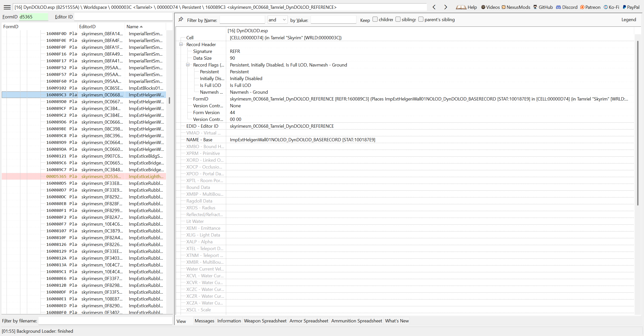Collapse the Record Flags node
The image size is (644, 336).
tap(188, 65)
